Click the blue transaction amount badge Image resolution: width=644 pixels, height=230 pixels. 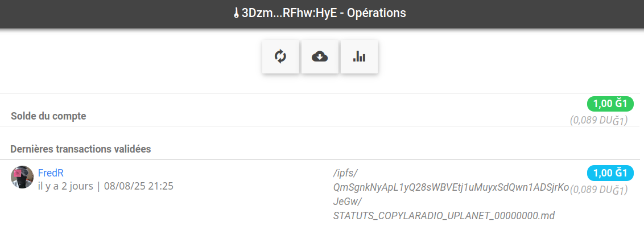[610, 173]
